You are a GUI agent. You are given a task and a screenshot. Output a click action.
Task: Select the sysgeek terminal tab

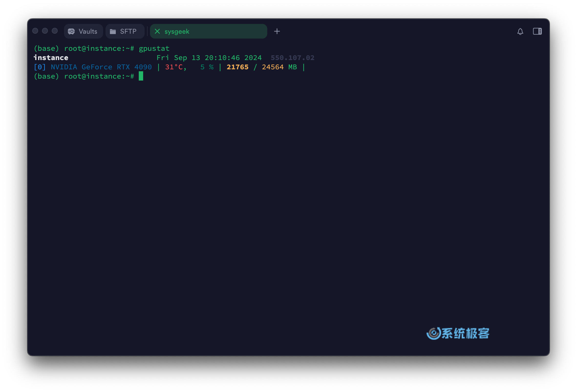pos(209,31)
